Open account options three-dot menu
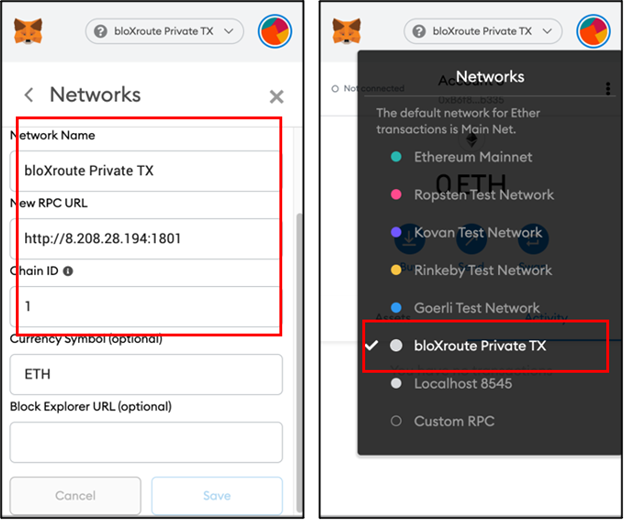 [607, 89]
